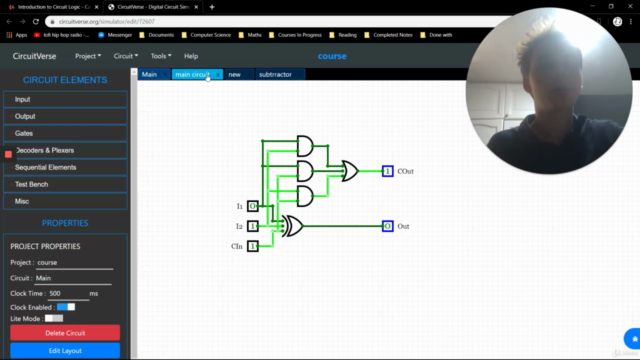Screen dimensions: 640x360
Task: Switch to the 'main circuit' tab
Action: (192, 74)
